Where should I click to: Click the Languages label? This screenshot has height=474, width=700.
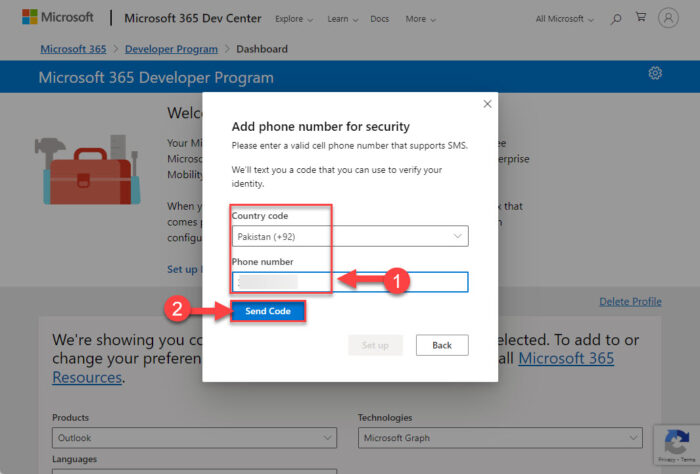(x=75, y=459)
